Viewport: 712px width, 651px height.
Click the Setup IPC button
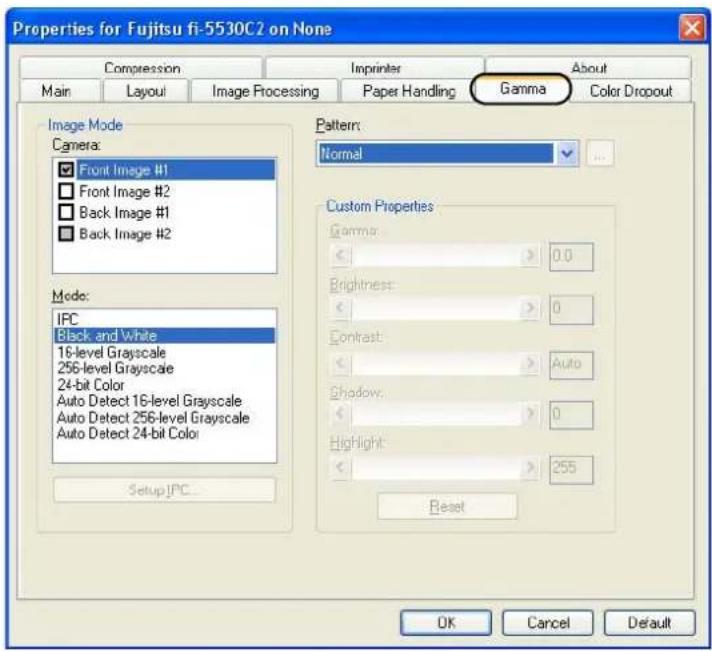click(x=164, y=490)
